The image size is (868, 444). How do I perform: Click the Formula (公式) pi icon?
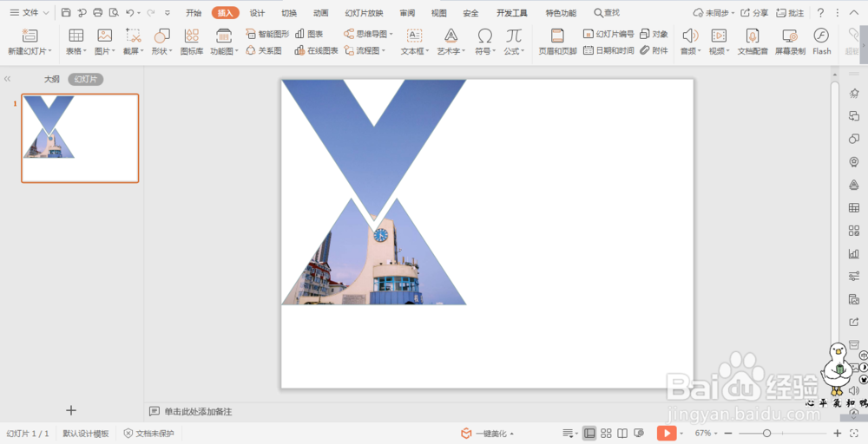click(514, 36)
